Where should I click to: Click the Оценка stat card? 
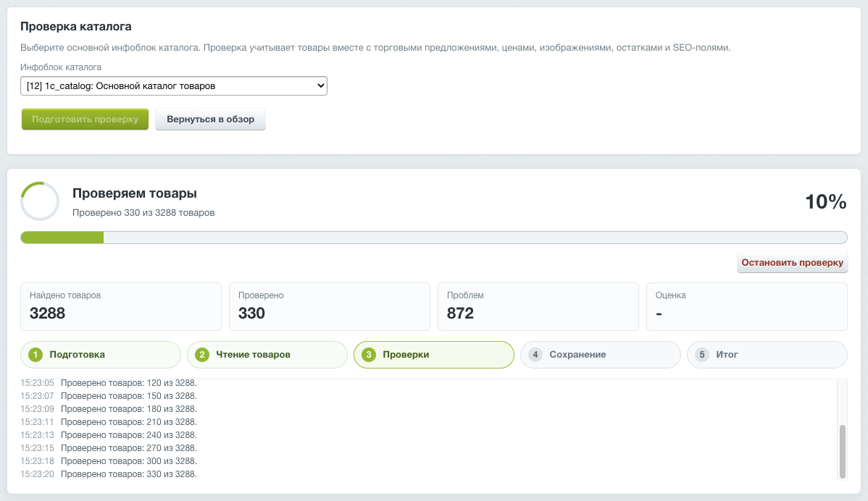click(747, 307)
